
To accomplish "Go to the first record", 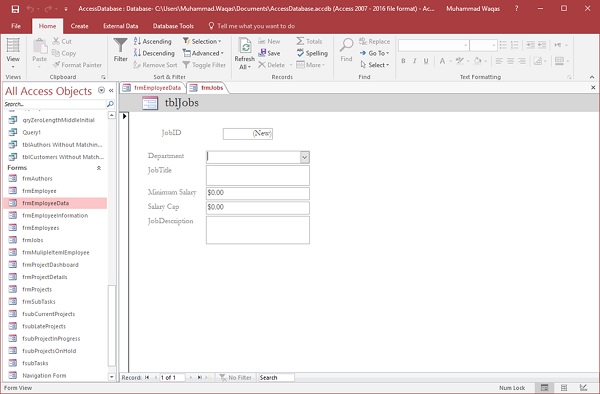I will click(147, 378).
